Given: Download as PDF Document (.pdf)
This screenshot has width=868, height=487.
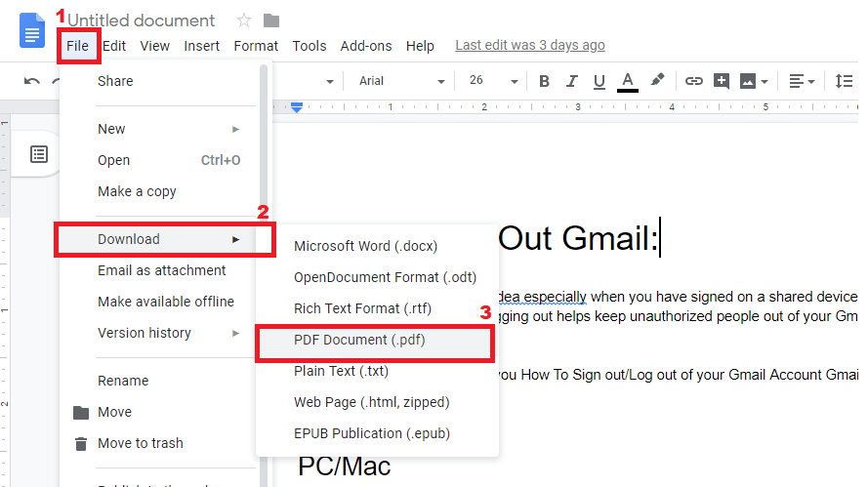Looking at the screenshot, I should [375, 340].
